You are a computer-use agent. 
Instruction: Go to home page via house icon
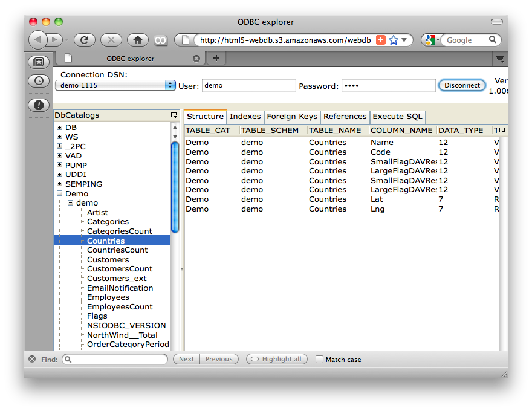pyautogui.click(x=138, y=40)
